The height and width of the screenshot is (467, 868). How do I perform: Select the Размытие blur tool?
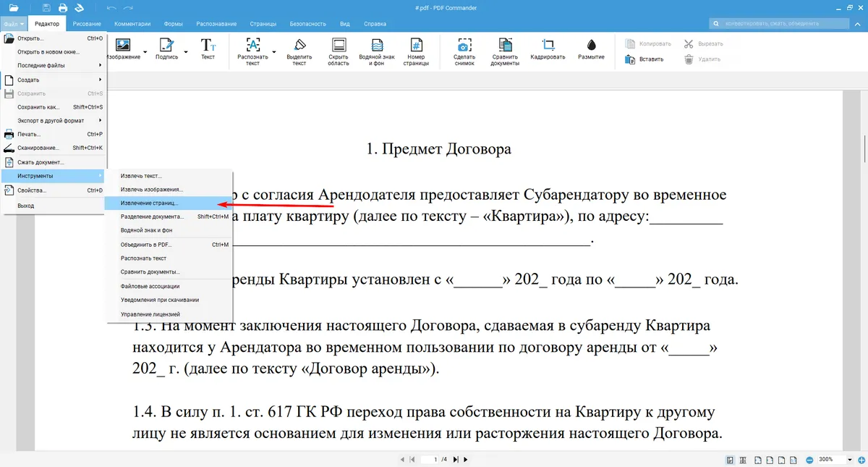(x=591, y=51)
